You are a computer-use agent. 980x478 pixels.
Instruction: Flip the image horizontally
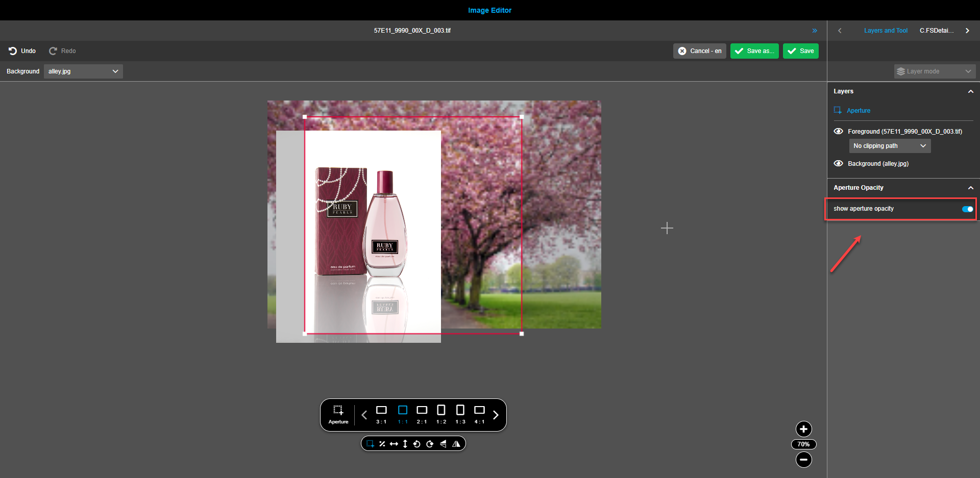point(443,443)
